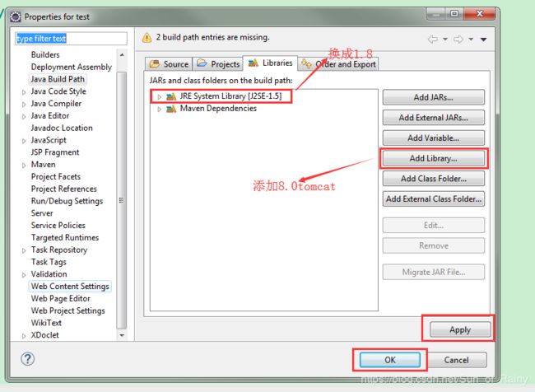The height and width of the screenshot is (392, 535).
Task: Click the type filter text field
Action: 71,39
